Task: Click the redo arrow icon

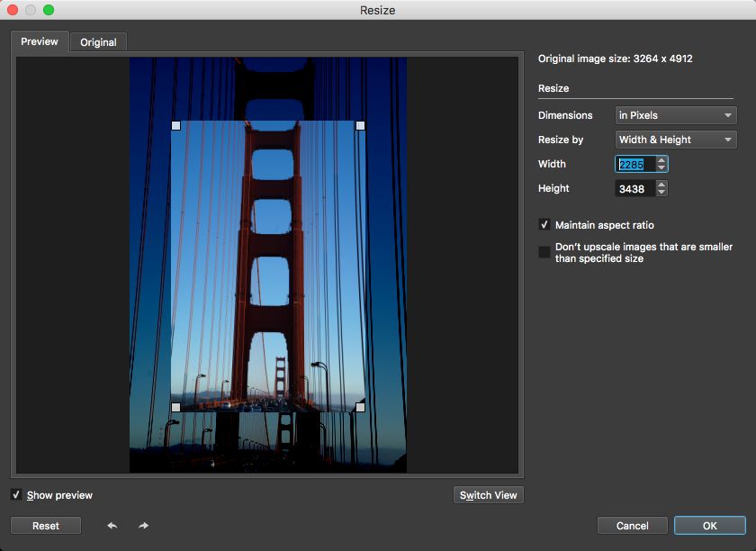Action: [x=143, y=526]
